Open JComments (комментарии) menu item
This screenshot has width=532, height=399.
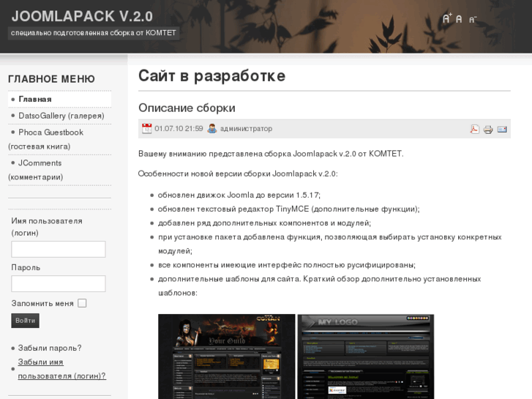point(36,170)
